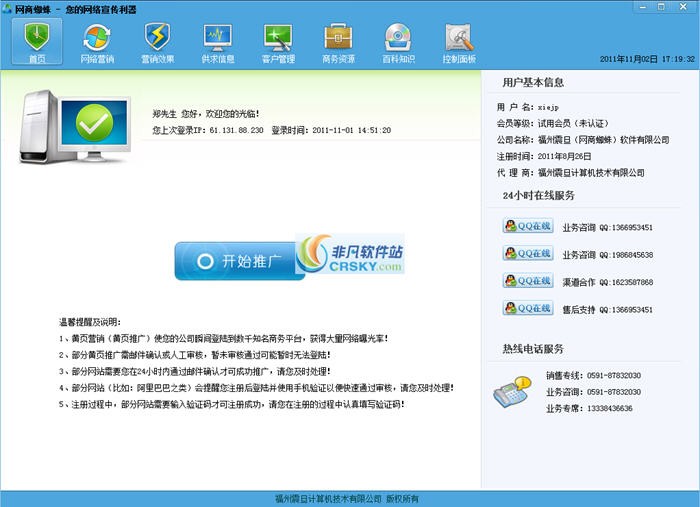Viewport: 700px width, 507px height.
Task: Open the 商务资源 briefcase icon
Action: [x=338, y=42]
